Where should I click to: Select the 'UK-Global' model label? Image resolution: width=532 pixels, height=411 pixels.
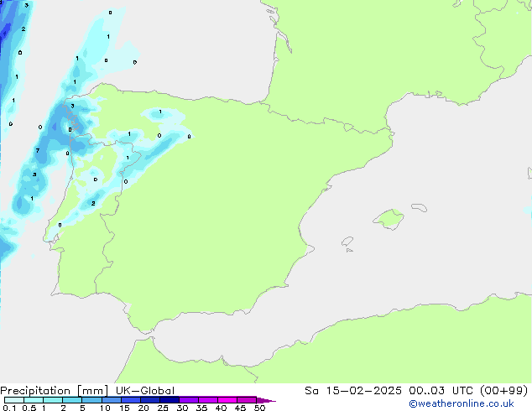pyautogui.click(x=145, y=391)
